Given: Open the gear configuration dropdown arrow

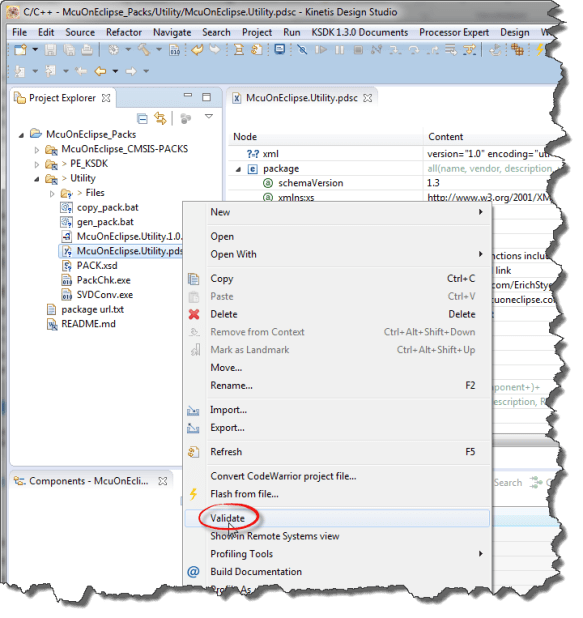Looking at the screenshot, I should coord(128,50).
